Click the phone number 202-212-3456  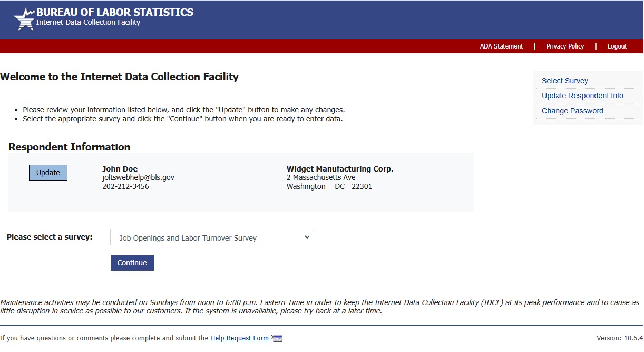125,186
